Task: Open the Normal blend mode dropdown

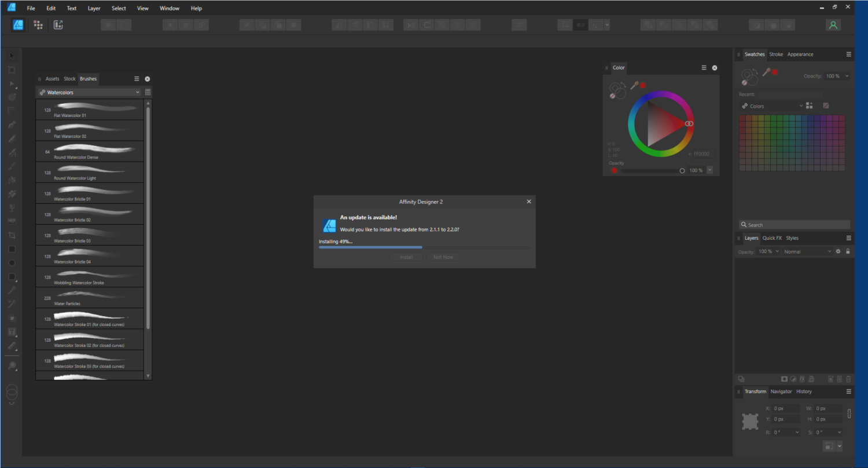Action: coord(807,251)
